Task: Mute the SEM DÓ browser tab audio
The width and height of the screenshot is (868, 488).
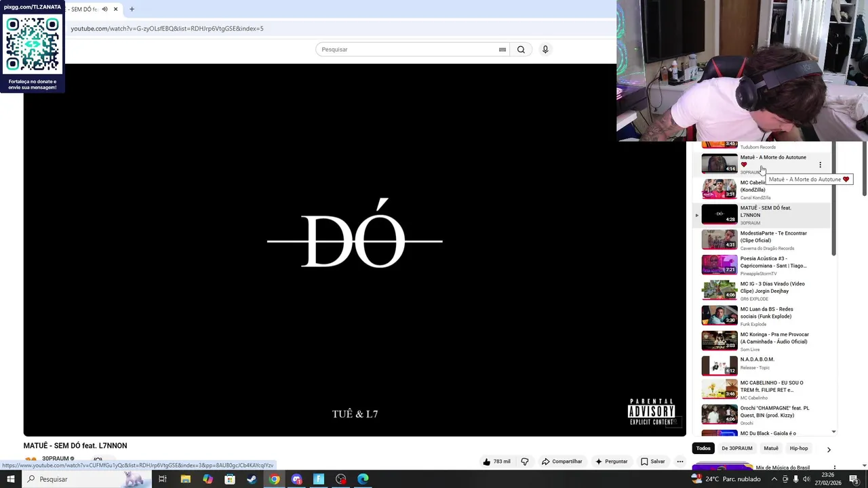Action: [x=104, y=9]
